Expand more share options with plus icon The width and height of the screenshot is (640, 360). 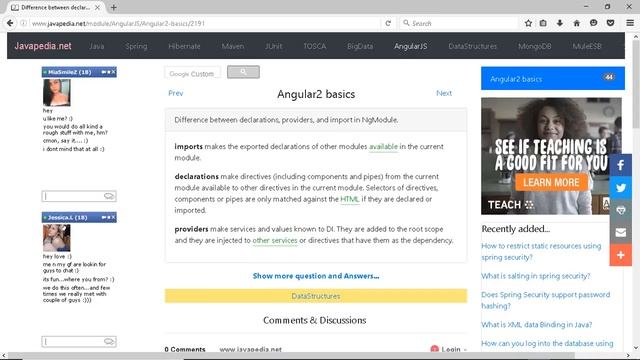pos(620,255)
